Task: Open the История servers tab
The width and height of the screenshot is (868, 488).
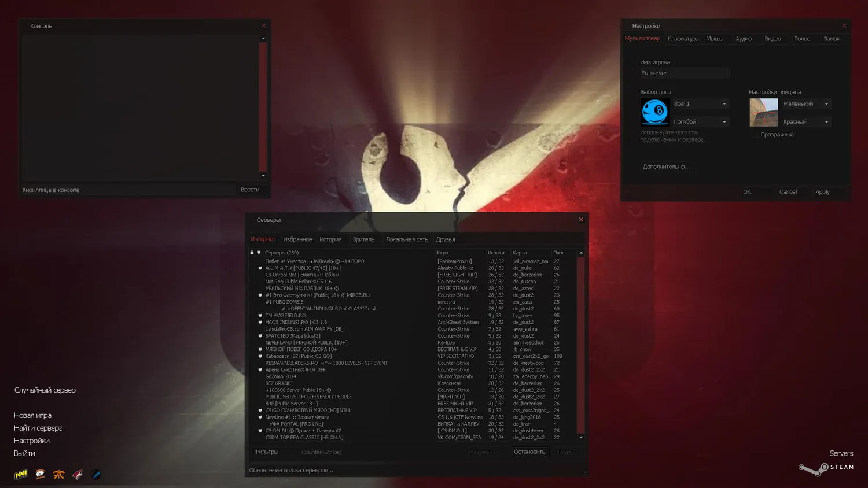Action: tap(330, 239)
